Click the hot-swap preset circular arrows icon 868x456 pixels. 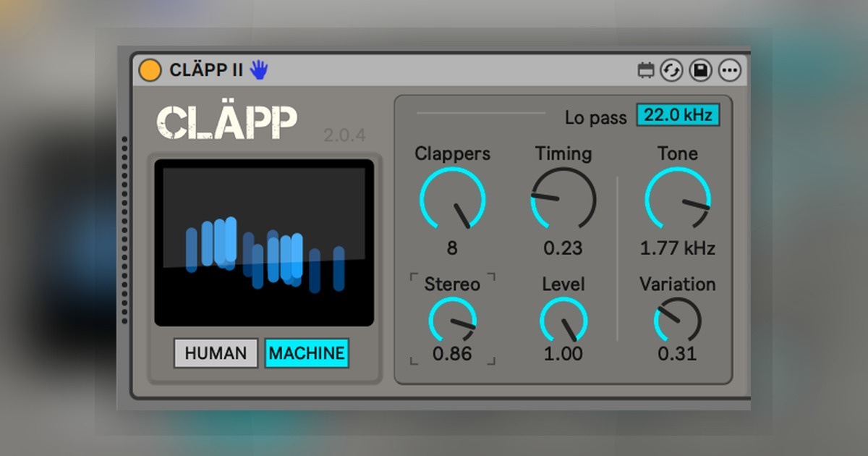pos(672,70)
